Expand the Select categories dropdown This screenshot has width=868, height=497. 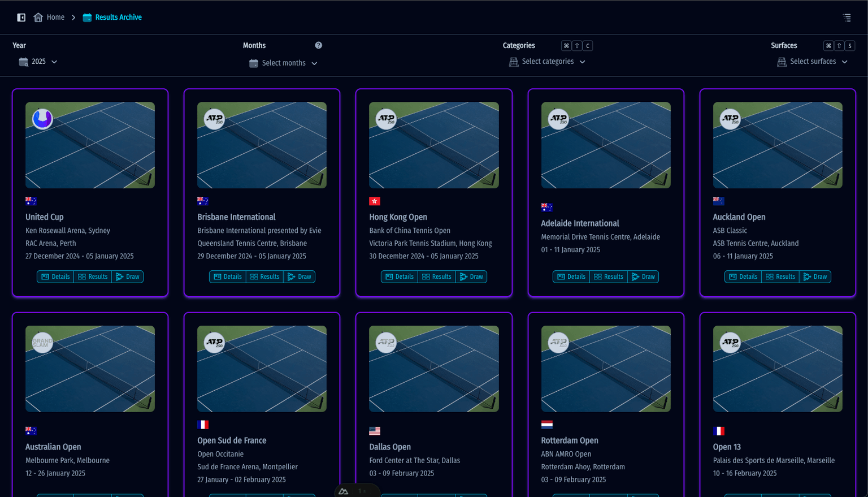click(x=547, y=62)
